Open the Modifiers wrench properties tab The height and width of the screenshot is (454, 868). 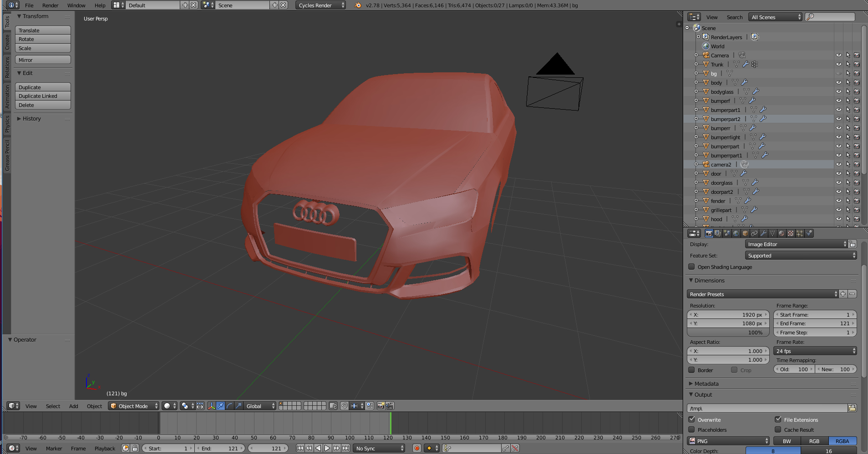tap(763, 233)
